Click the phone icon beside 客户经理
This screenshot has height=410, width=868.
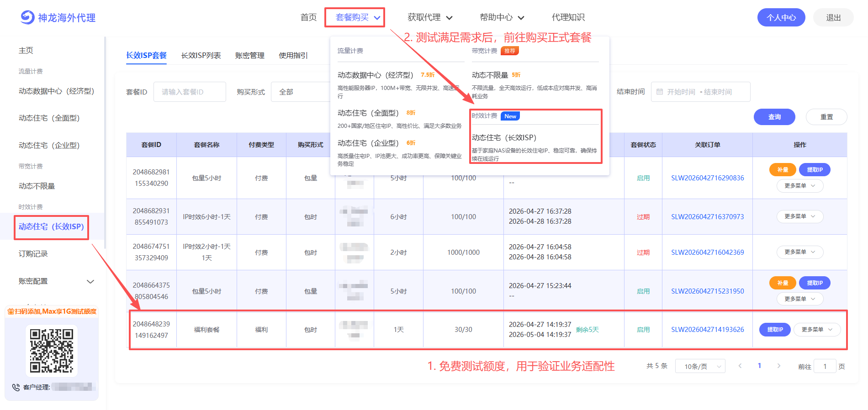(16, 387)
